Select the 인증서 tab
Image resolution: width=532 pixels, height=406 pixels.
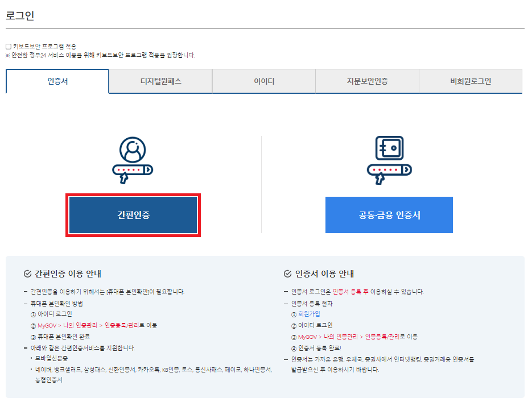pyautogui.click(x=57, y=81)
